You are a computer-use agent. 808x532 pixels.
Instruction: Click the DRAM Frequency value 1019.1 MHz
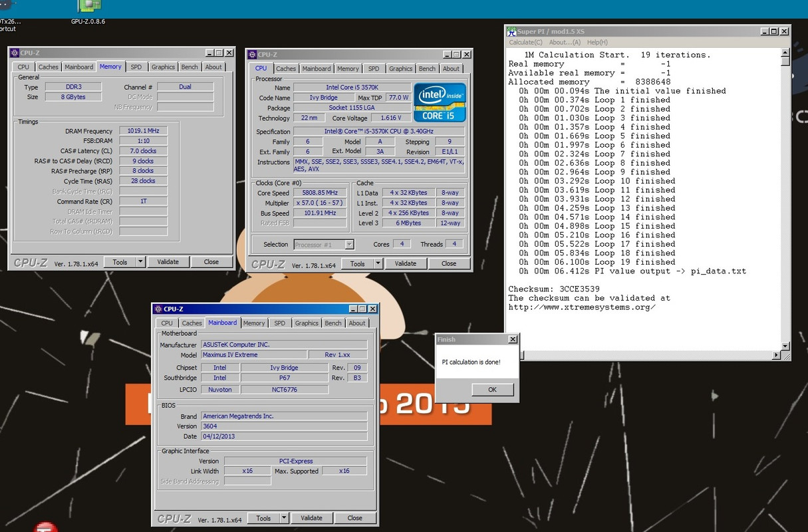coord(143,131)
